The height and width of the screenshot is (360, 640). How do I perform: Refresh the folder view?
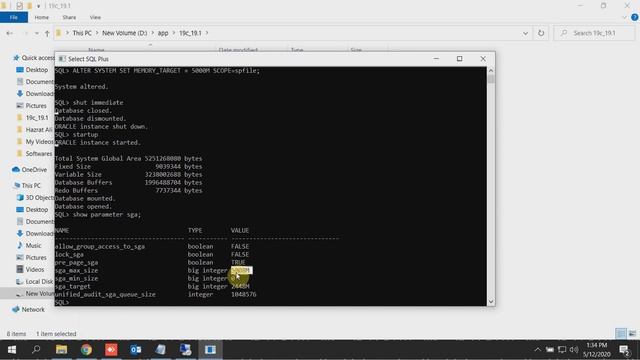(541, 33)
